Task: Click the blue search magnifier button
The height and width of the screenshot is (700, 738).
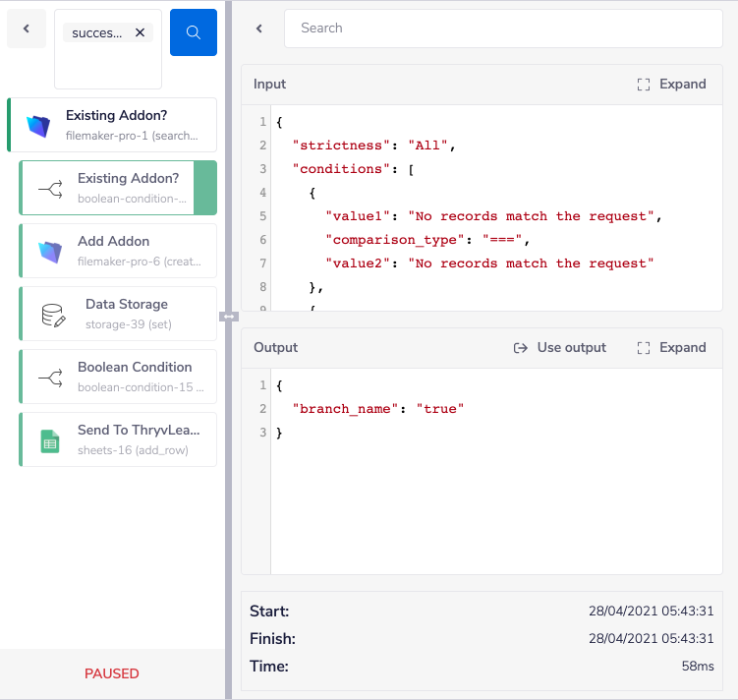Action: (193, 32)
